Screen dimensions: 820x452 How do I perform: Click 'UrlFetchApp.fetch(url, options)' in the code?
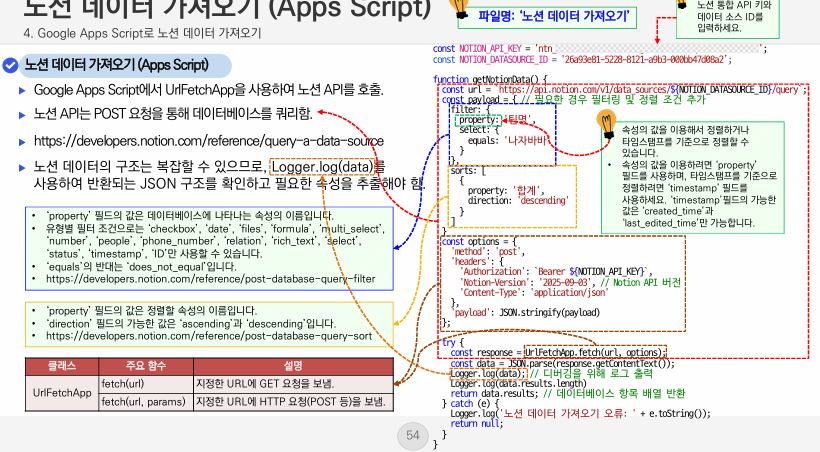click(595, 353)
